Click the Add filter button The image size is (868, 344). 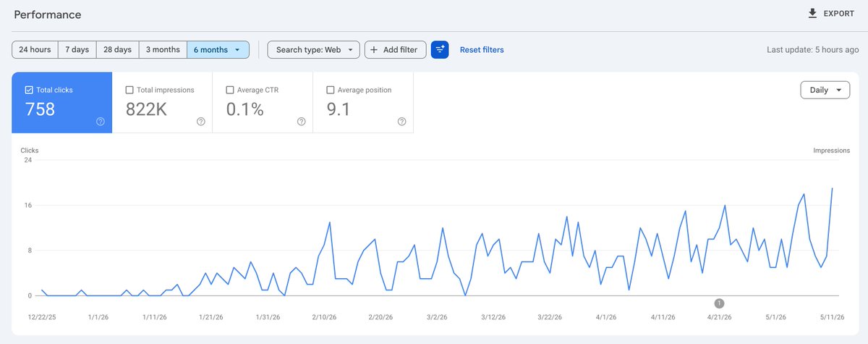[395, 49]
